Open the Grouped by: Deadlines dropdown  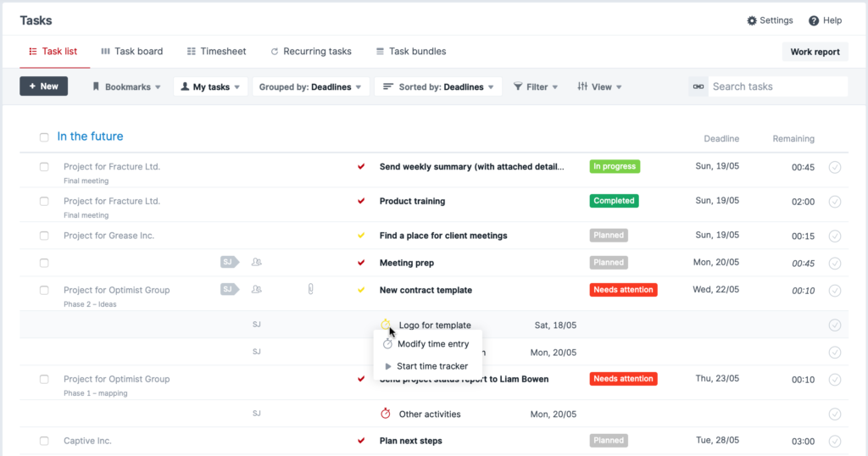click(x=310, y=86)
